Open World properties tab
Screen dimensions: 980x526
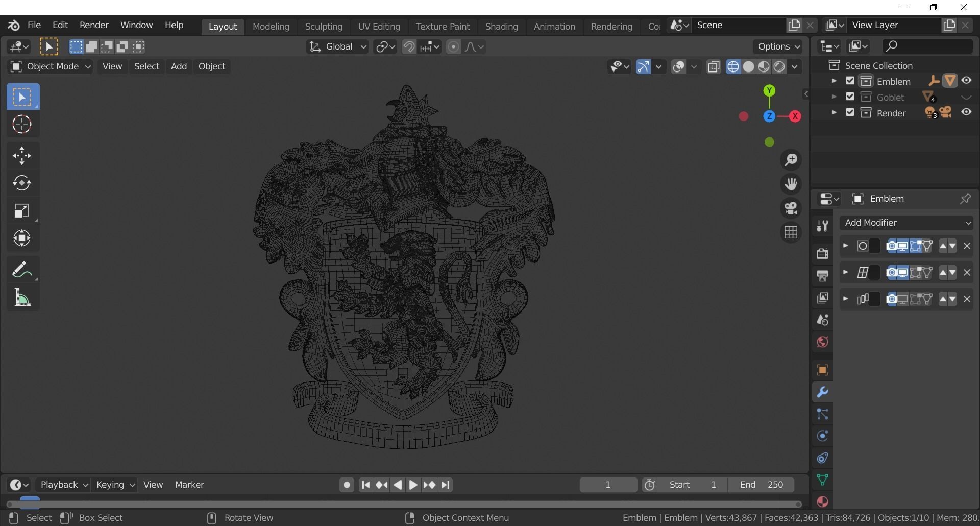(822, 342)
